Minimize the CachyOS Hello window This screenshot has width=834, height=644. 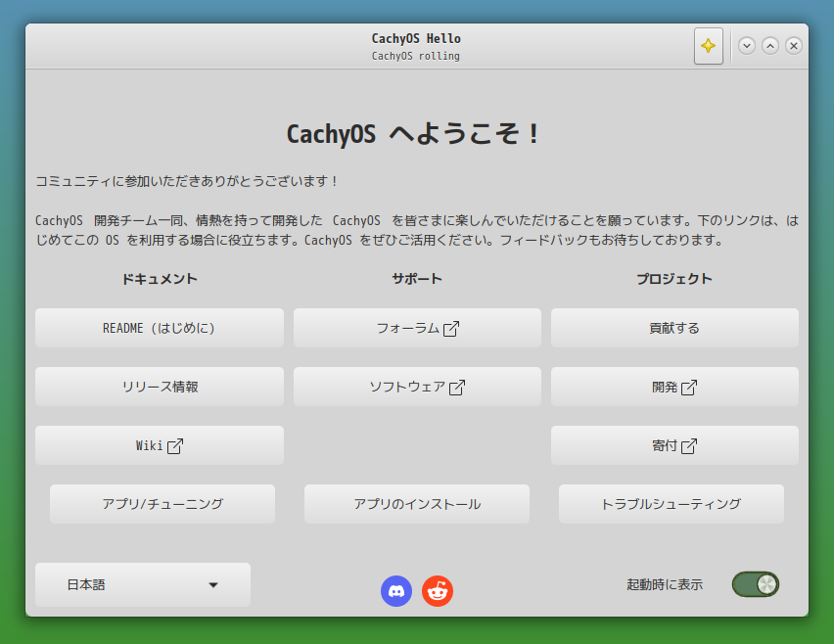point(747,46)
